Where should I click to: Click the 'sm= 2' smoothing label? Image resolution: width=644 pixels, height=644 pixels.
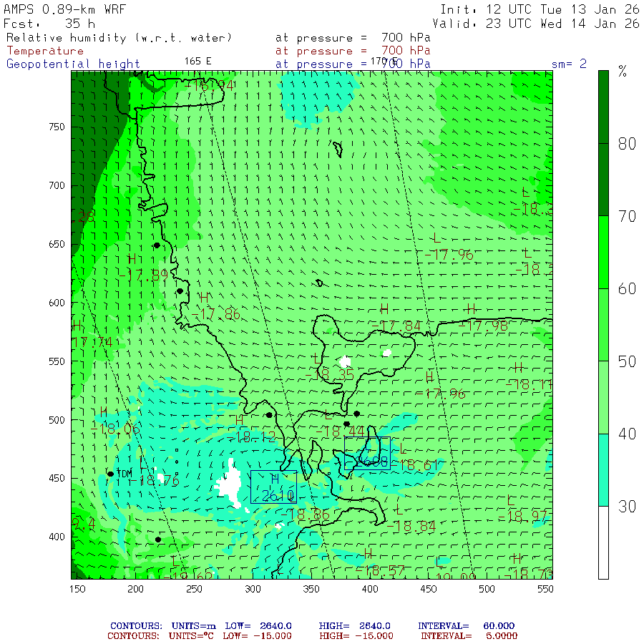569,64
